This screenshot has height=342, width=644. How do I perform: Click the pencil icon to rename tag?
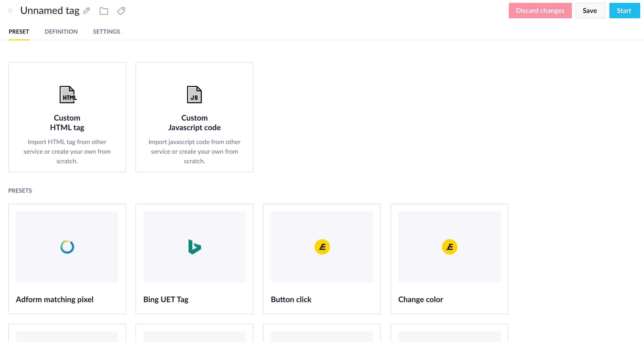pos(87,11)
